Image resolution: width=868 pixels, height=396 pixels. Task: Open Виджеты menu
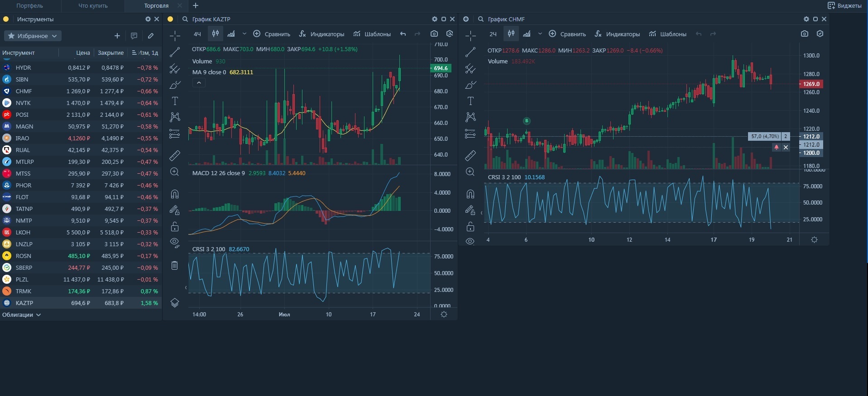click(845, 5)
